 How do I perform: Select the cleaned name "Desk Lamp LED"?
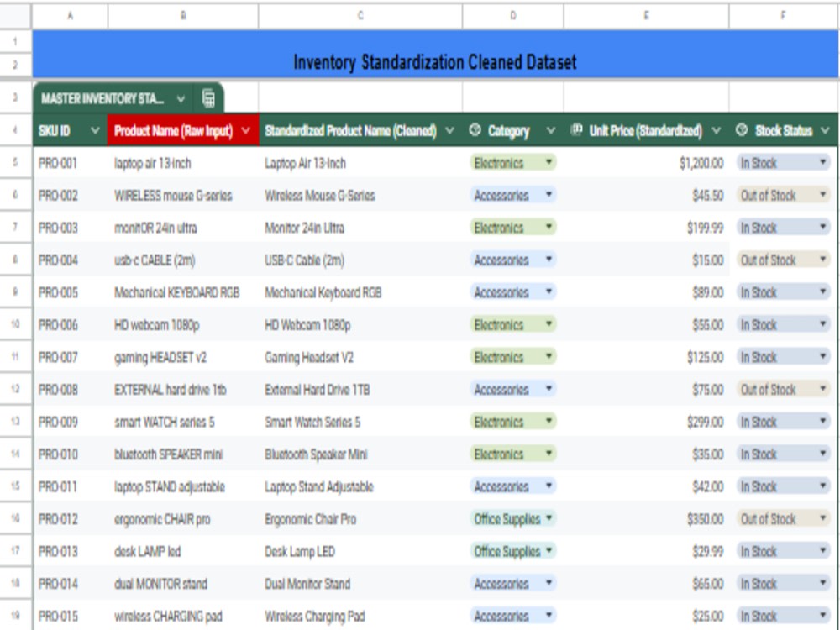[x=360, y=551]
